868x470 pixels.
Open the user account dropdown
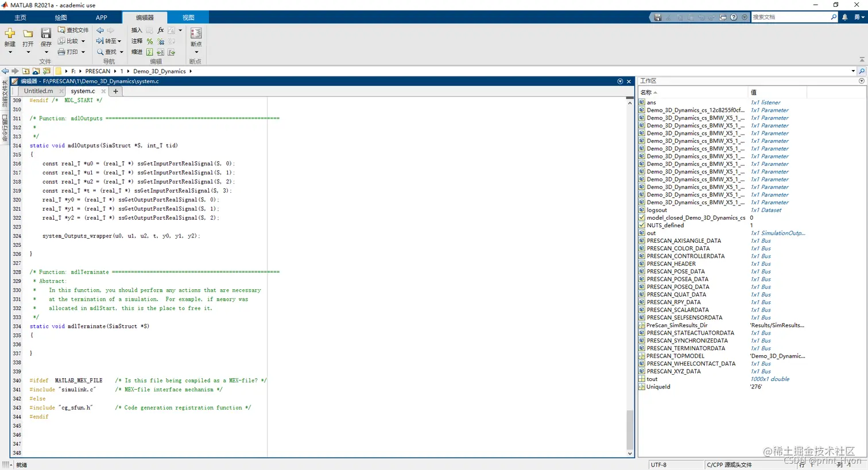(x=859, y=17)
